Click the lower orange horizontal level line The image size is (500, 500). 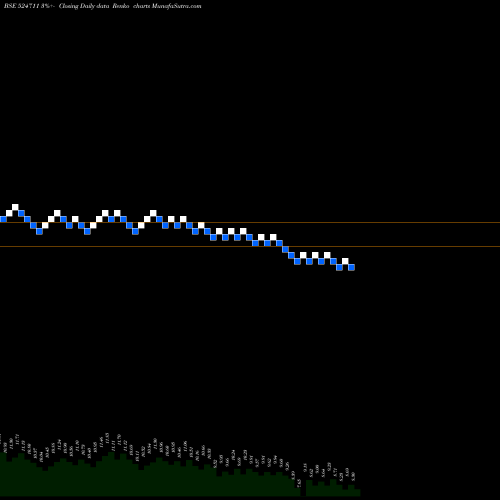[250, 246]
